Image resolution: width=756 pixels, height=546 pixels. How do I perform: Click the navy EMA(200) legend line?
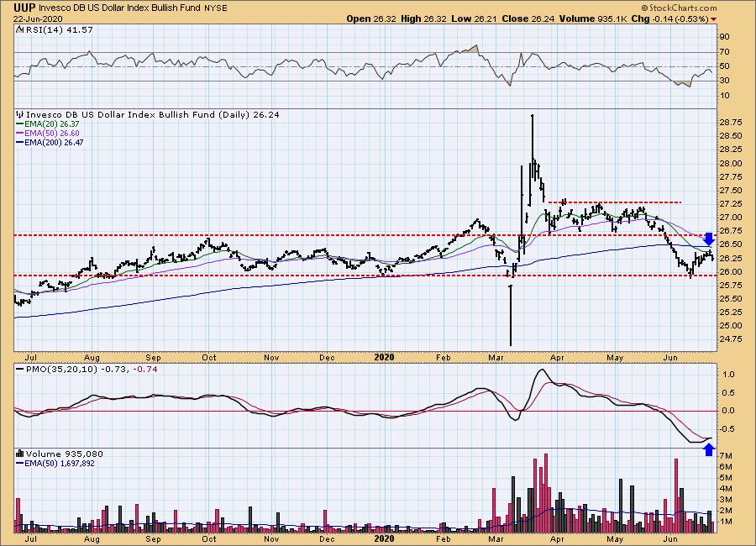click(x=20, y=142)
